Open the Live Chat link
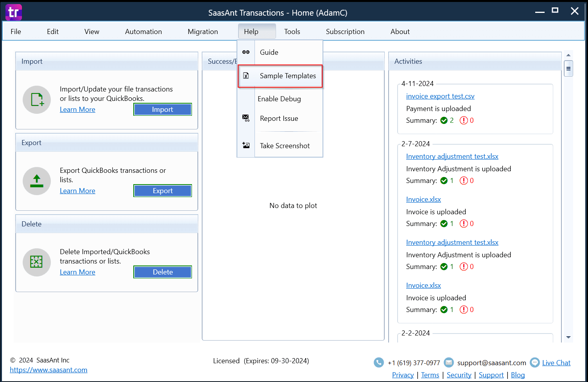Image resolution: width=588 pixels, height=382 pixels. coord(556,363)
